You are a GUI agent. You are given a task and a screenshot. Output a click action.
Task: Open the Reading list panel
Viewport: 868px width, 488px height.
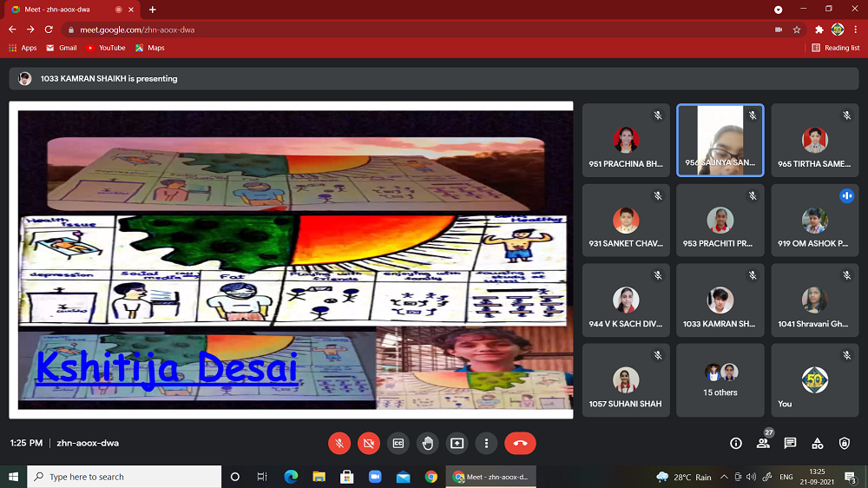836,48
